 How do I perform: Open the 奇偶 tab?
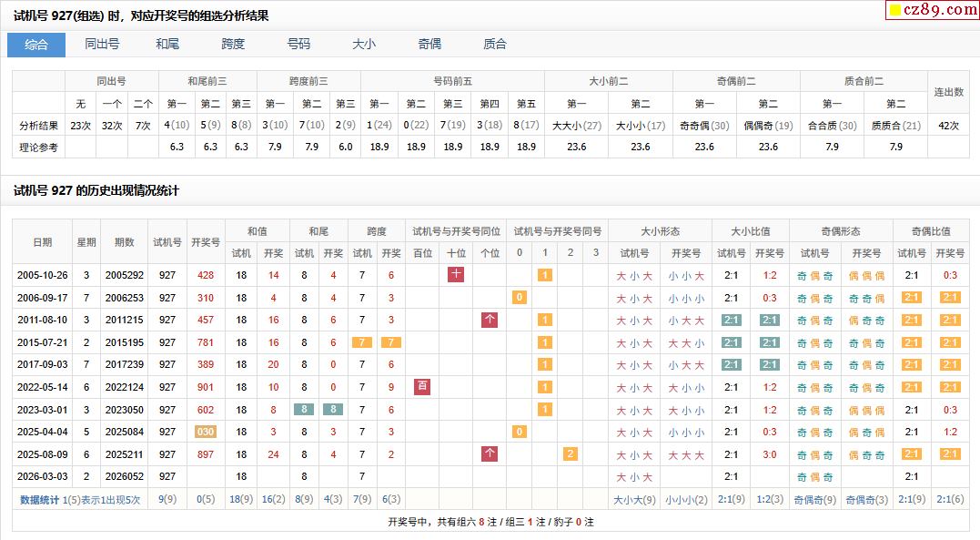(x=429, y=45)
